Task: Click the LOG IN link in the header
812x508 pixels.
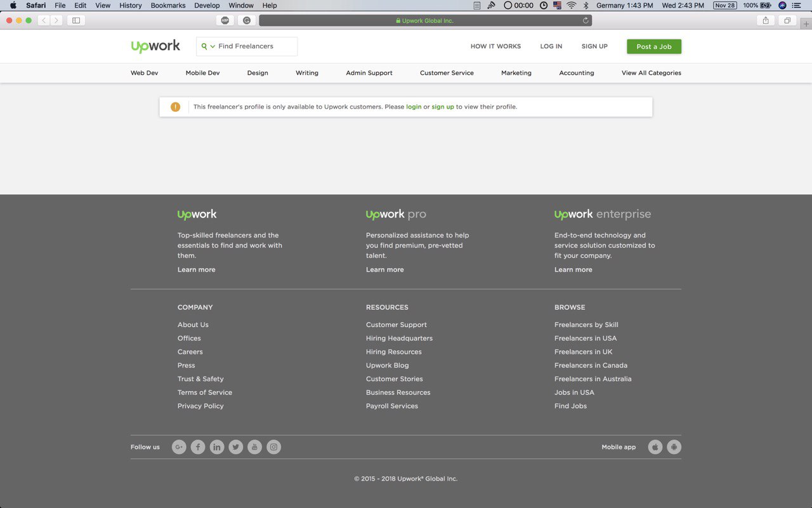Action: click(x=551, y=46)
